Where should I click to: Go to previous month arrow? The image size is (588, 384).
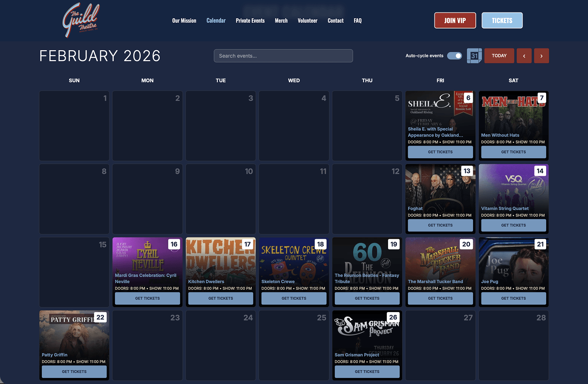524,56
